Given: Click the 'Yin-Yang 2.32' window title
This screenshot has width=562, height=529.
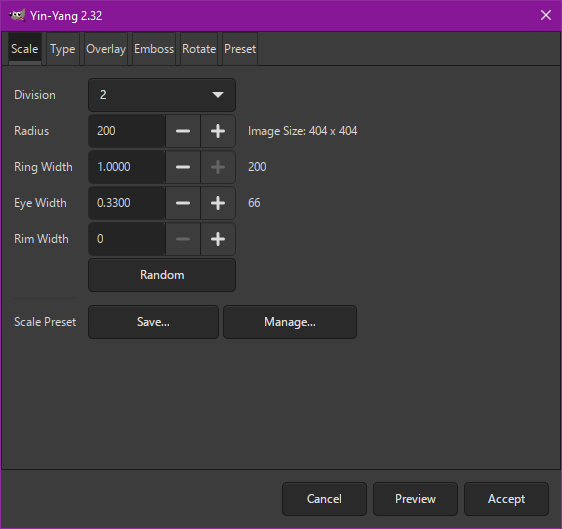Looking at the screenshot, I should pyautogui.click(x=66, y=16).
